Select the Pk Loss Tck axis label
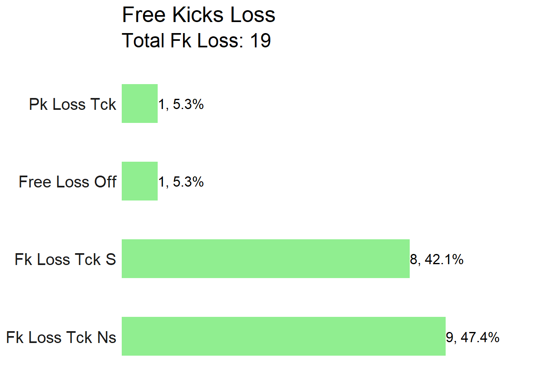Screen dimensions: 549x392 (73, 104)
